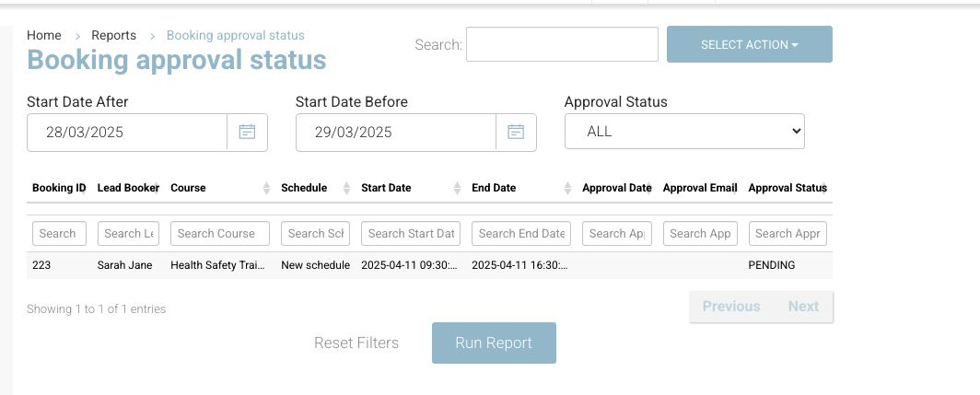Screen dimensions: 980x395
Task: Click the Approval Status column header
Action: 787,188
